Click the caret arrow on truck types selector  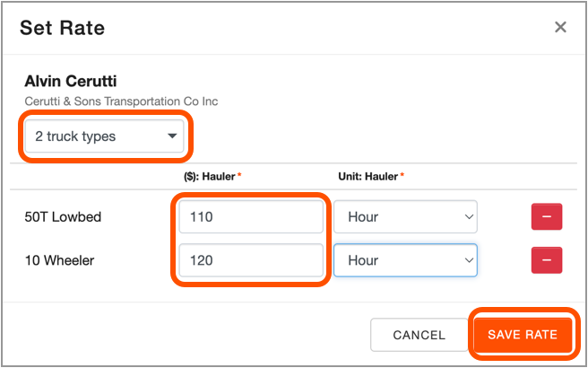click(x=172, y=136)
